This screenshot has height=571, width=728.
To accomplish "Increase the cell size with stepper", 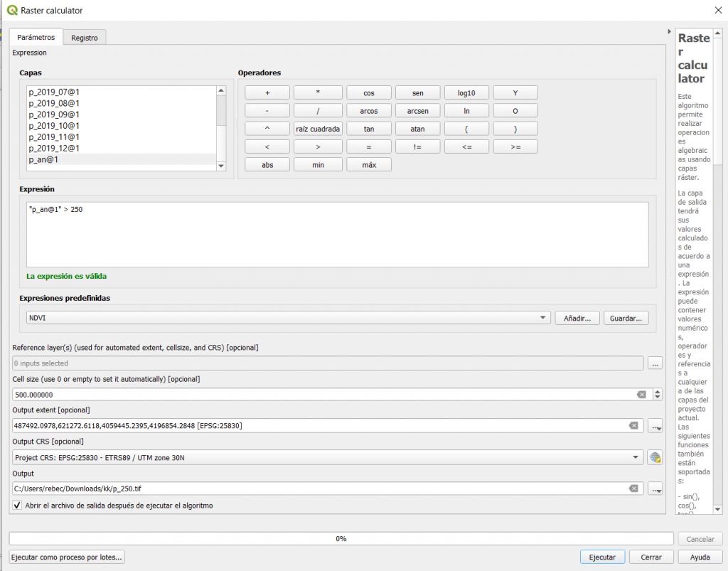I will pos(658,392).
